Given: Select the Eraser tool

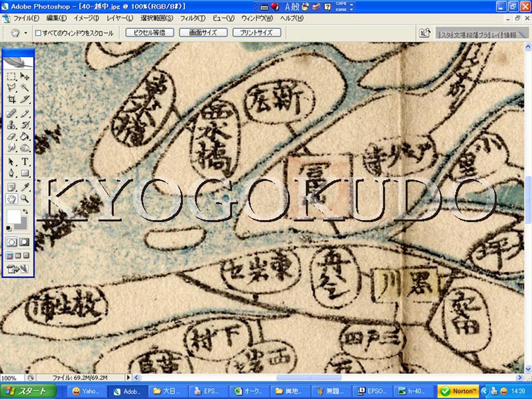Looking at the screenshot, I should [11, 137].
